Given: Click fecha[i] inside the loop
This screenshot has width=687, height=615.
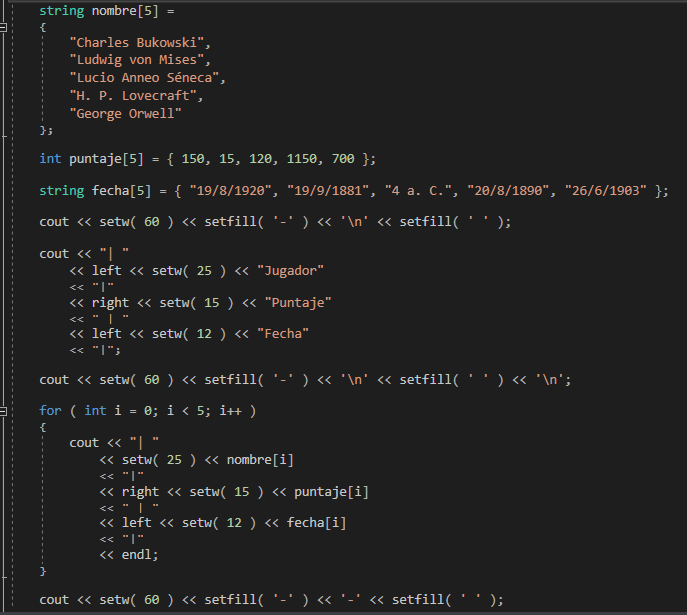Looking at the screenshot, I should pyautogui.click(x=316, y=523).
